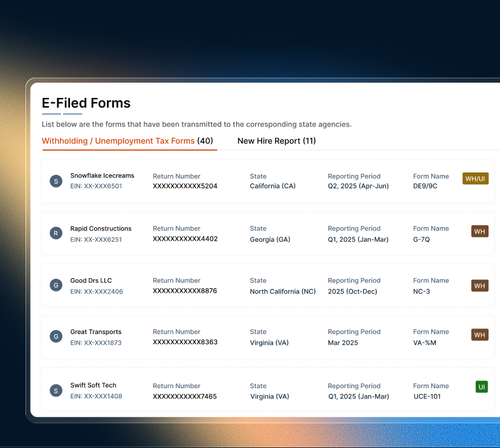The height and width of the screenshot is (448, 500).
Task: Open EIN XX-XXX6251 link
Action: [x=96, y=240]
